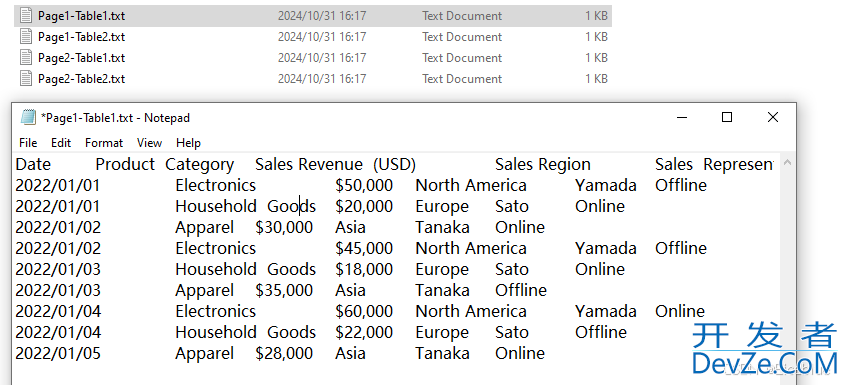This screenshot has width=848, height=385.
Task: Open the Format menu
Action: pyautogui.click(x=104, y=143)
